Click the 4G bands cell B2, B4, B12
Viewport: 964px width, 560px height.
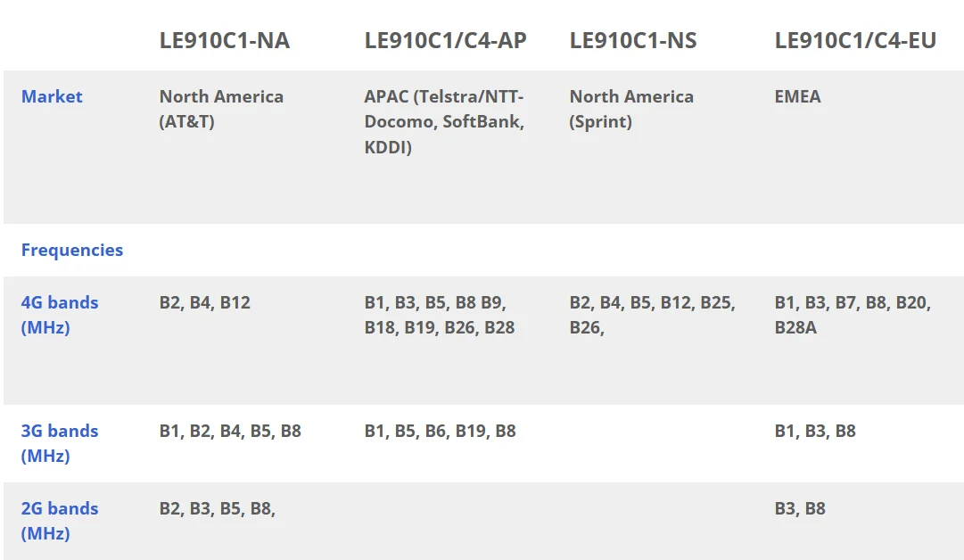coord(205,302)
